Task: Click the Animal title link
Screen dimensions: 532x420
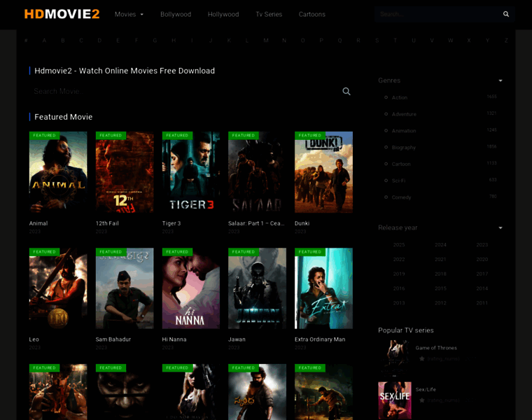Action: [x=38, y=223]
